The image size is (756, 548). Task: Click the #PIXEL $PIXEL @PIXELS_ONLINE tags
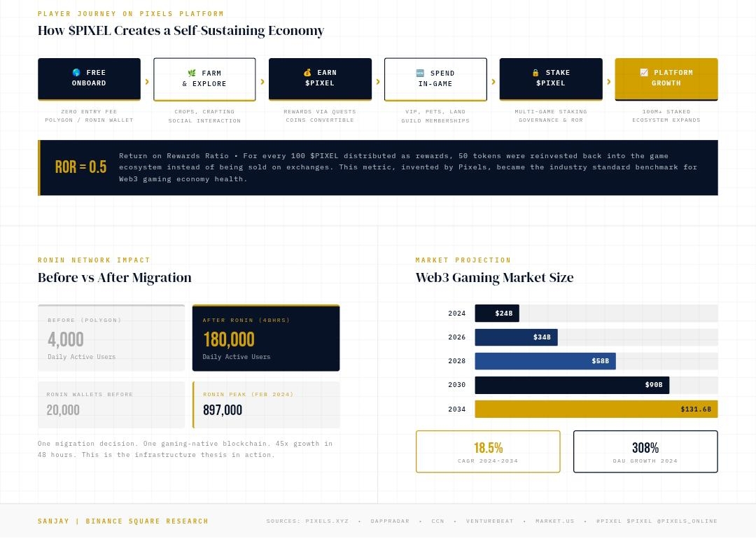pyautogui.click(x=657, y=521)
